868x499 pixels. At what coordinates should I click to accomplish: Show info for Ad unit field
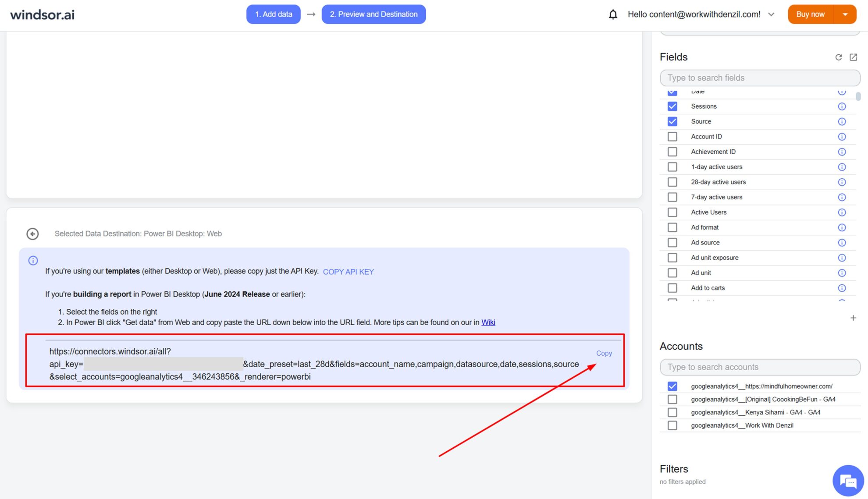pos(842,273)
